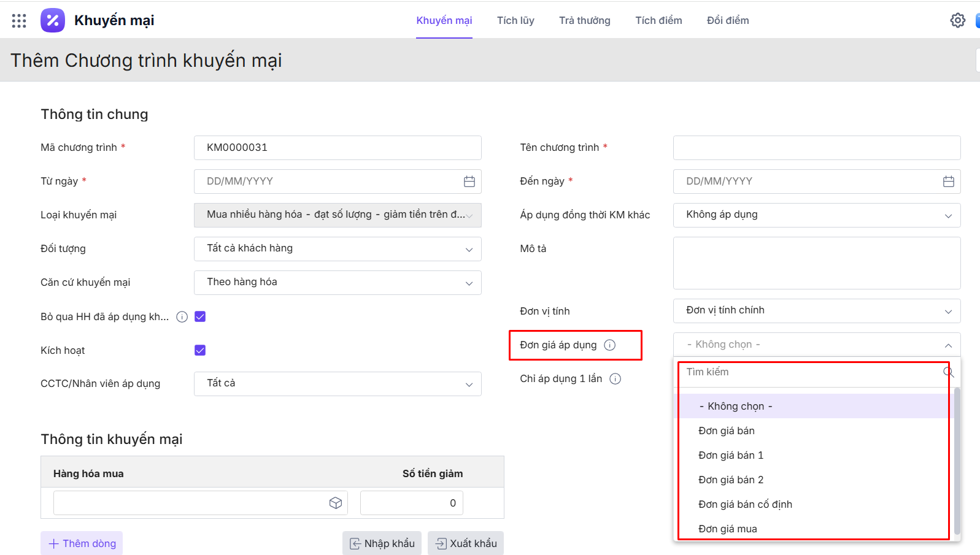The width and height of the screenshot is (980, 555).
Task: Toggle the Kích hoạt checkbox
Action: 200,350
